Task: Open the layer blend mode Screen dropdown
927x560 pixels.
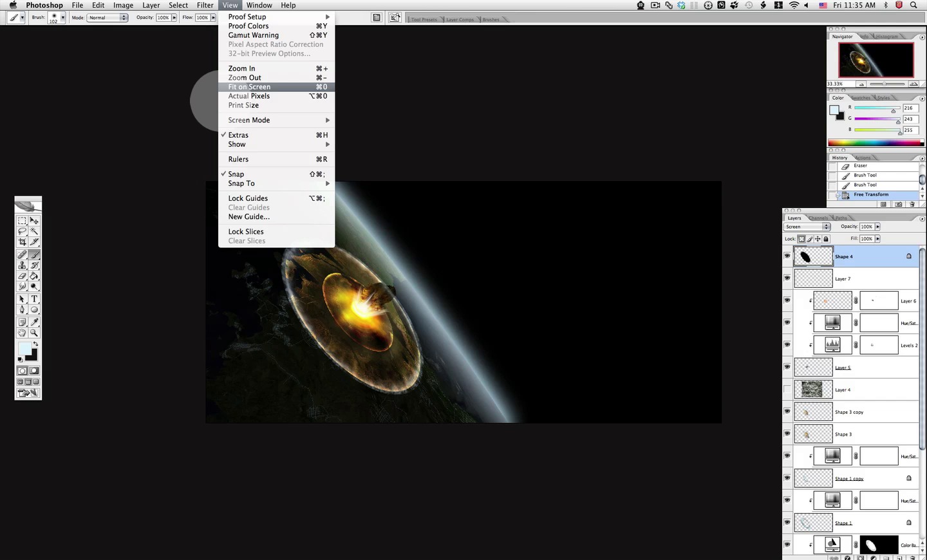Action: [x=807, y=227]
